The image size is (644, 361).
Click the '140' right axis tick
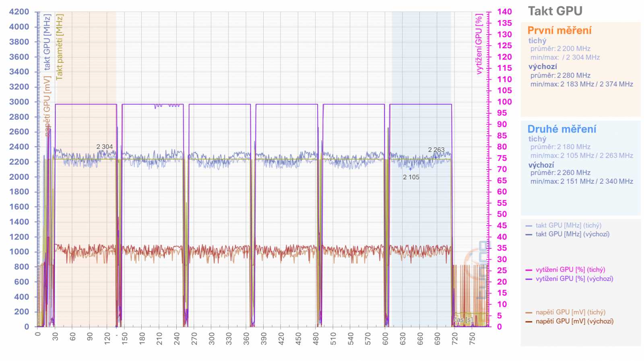pyautogui.click(x=504, y=12)
